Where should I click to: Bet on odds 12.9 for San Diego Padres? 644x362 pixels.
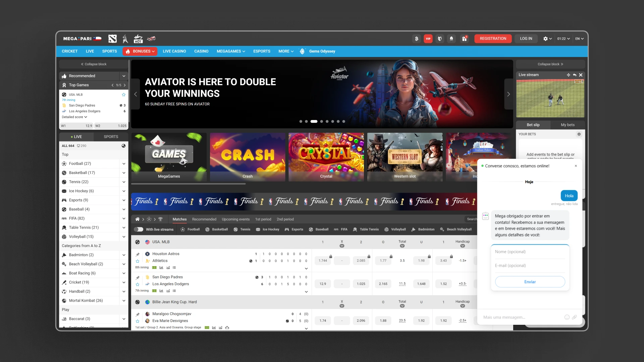[323, 284]
